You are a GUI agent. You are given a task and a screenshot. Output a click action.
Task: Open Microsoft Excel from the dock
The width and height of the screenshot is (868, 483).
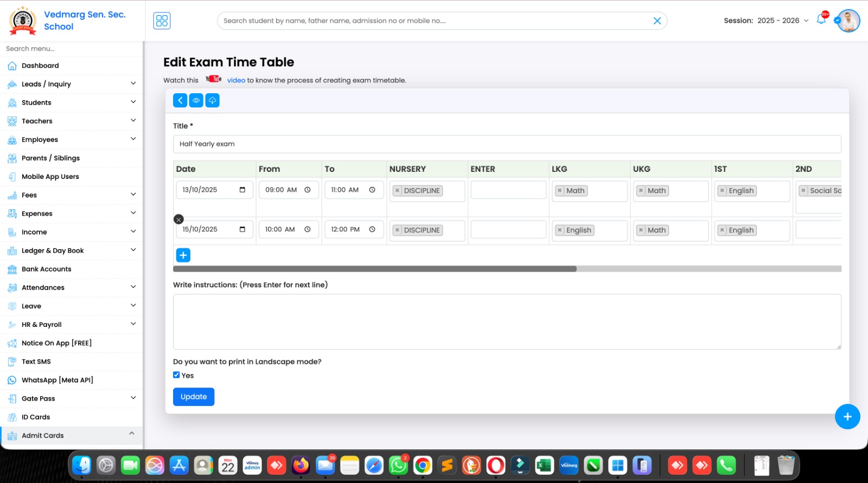pos(544,465)
